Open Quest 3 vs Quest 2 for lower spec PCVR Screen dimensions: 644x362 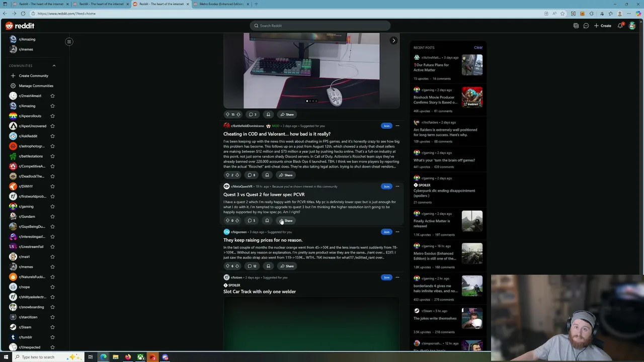tap(264, 195)
